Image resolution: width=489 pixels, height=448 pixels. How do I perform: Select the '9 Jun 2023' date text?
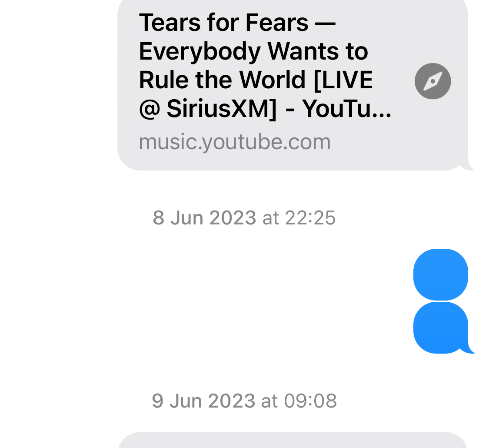[204, 401]
